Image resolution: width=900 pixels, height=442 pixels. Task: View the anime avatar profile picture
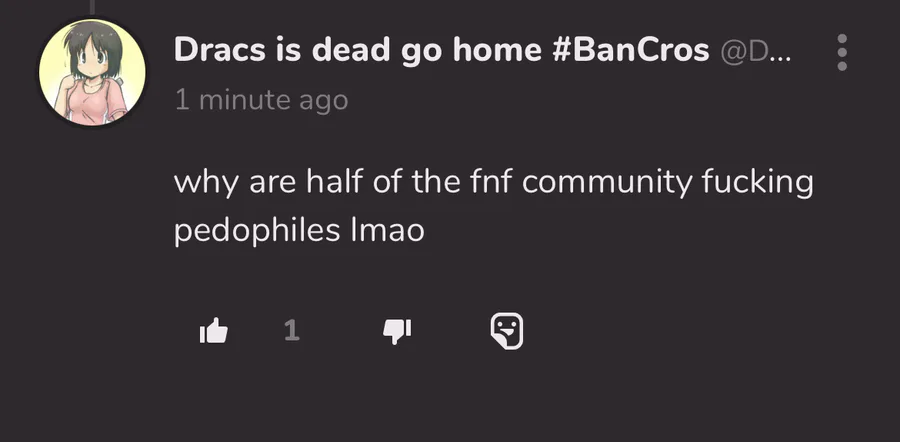[x=92, y=72]
